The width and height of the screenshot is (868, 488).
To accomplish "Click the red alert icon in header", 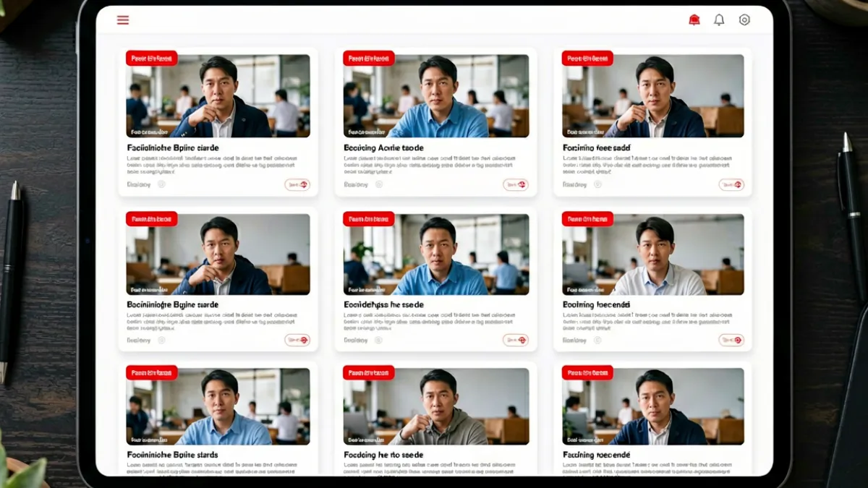I will click(x=694, y=20).
